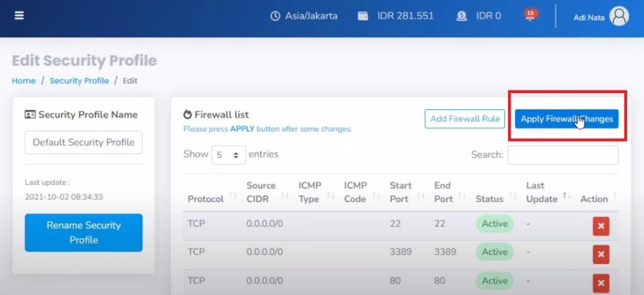Delete the port 3389 firewall rule
Viewport: 644px width, 295px height.
coord(601,254)
